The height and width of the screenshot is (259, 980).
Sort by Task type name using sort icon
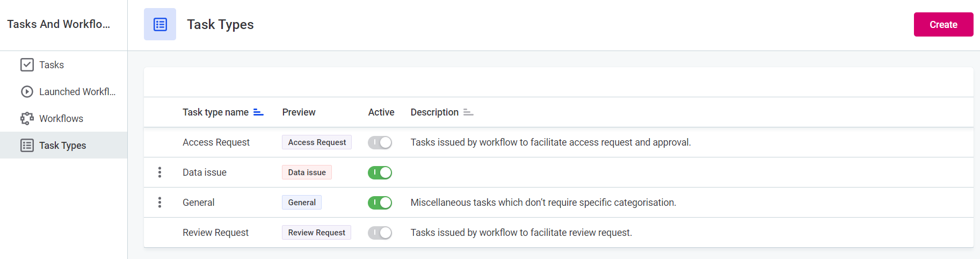click(258, 112)
